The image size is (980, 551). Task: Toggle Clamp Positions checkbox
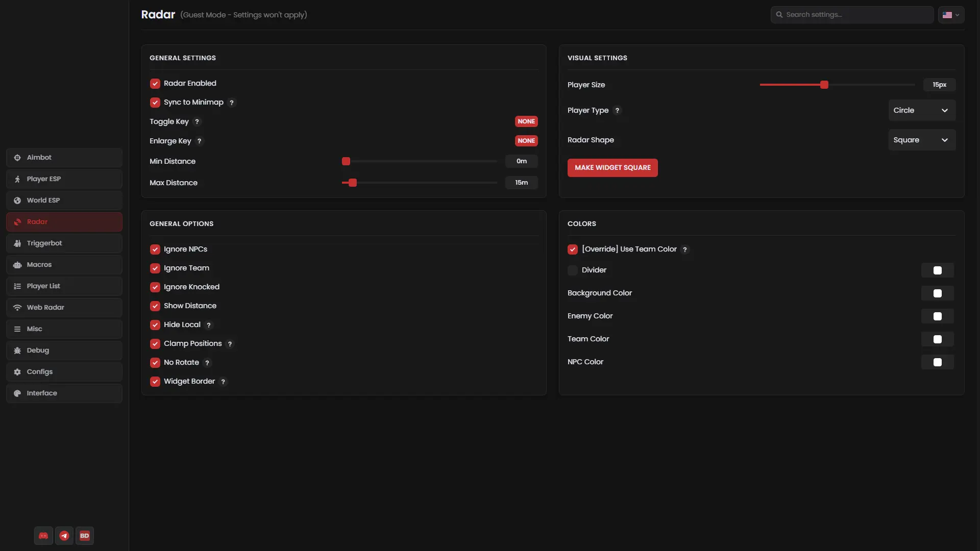click(x=155, y=344)
